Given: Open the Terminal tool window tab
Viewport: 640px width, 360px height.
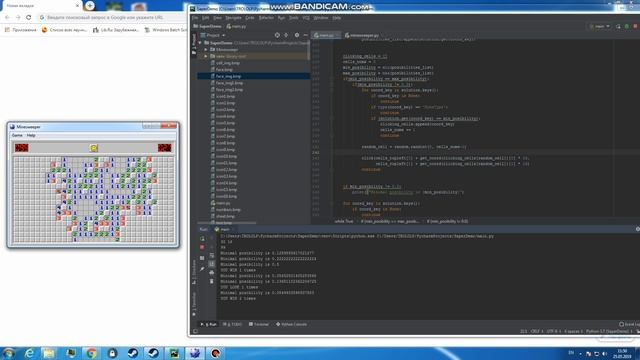Looking at the screenshot, I should 259,324.
